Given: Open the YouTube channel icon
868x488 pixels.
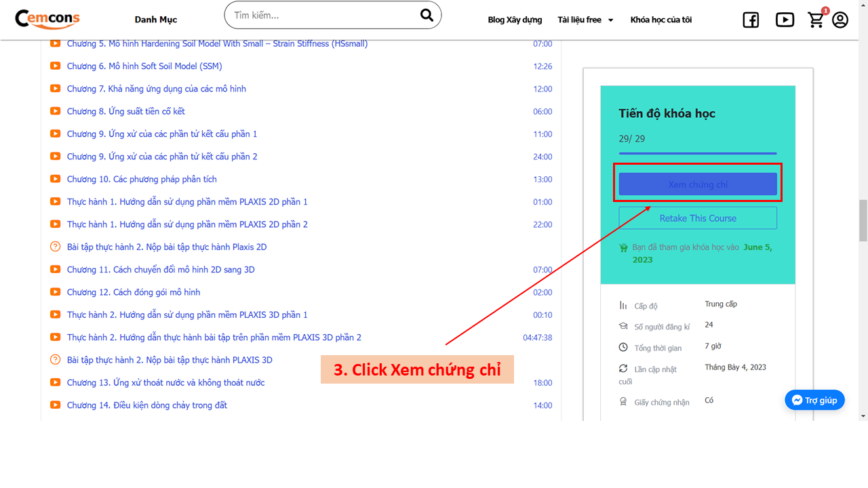Looking at the screenshot, I should (x=785, y=20).
